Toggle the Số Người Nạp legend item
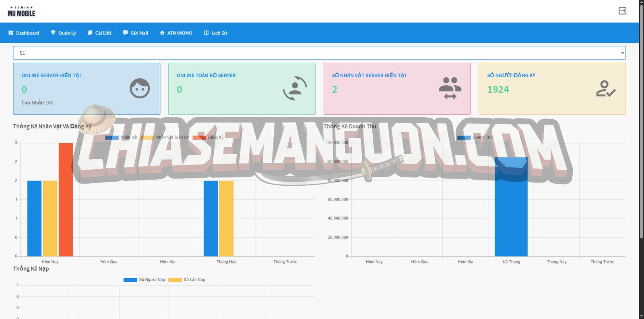The height and width of the screenshot is (319, 644). pyautogui.click(x=144, y=280)
